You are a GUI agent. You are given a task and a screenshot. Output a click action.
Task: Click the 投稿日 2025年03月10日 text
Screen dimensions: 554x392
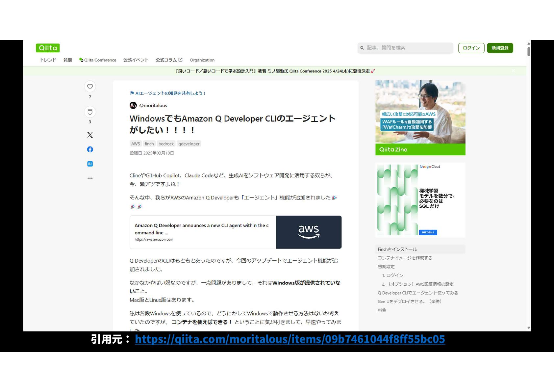(x=152, y=153)
